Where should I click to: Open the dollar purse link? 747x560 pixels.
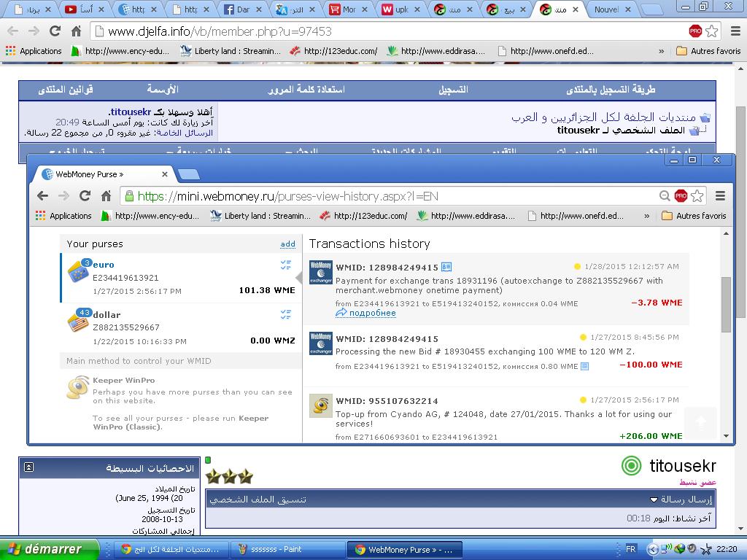pyautogui.click(x=107, y=315)
